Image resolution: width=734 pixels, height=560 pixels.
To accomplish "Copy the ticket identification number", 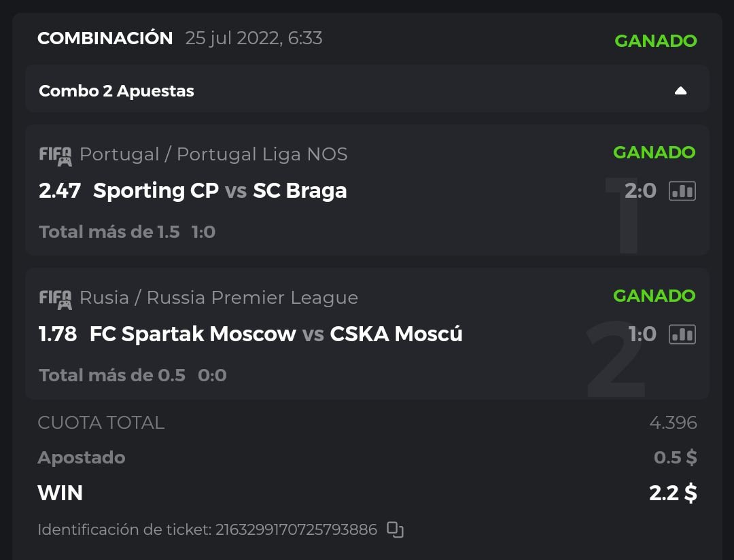I will tap(395, 529).
